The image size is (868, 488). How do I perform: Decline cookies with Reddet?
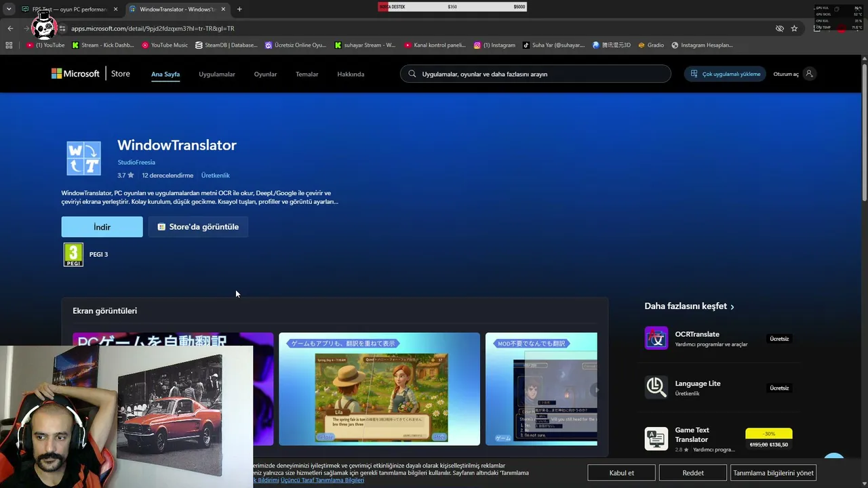click(x=693, y=473)
